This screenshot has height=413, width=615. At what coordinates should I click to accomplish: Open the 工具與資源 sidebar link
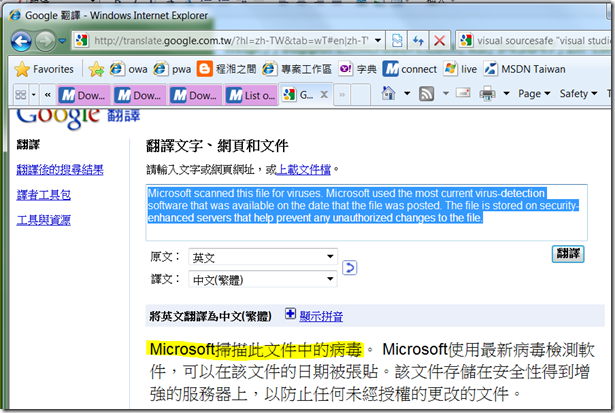[x=43, y=220]
